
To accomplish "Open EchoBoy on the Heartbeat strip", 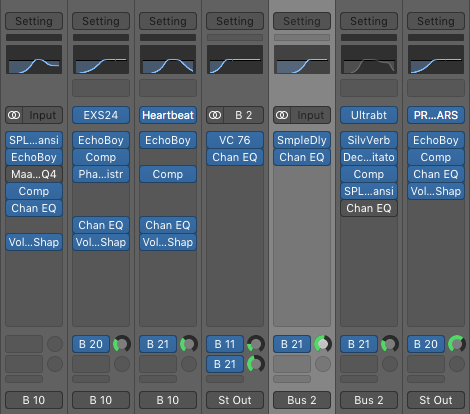I will (x=168, y=140).
